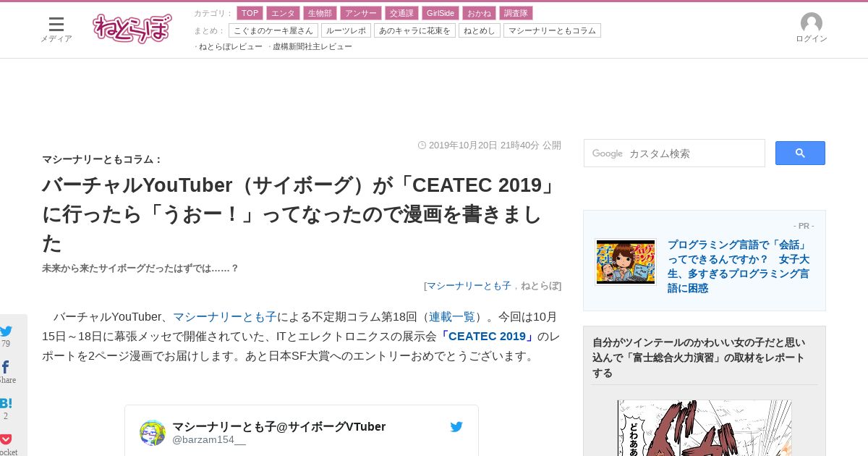Open PR link プログラミング言語で「会話」
Screen dimensions: 868x456
point(739,266)
